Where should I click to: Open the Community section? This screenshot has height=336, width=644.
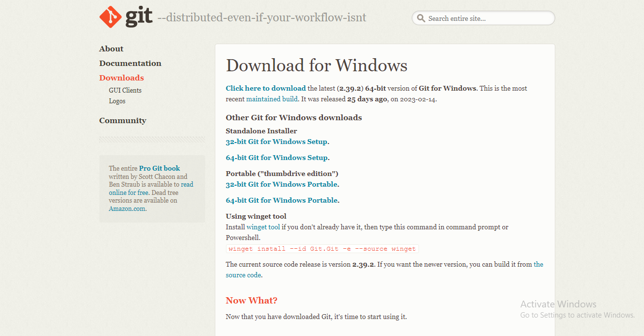pyautogui.click(x=123, y=120)
